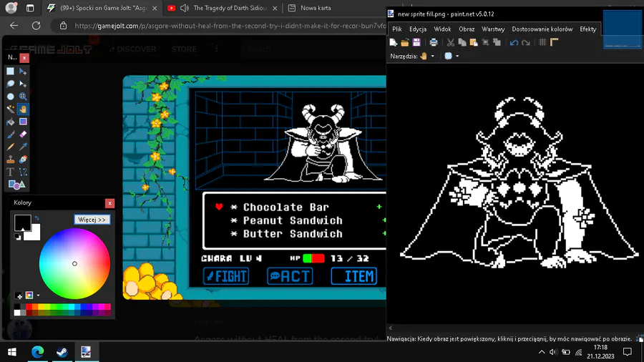Toggle the pixel grid icon
The height and width of the screenshot is (362, 644).
(x=542, y=42)
